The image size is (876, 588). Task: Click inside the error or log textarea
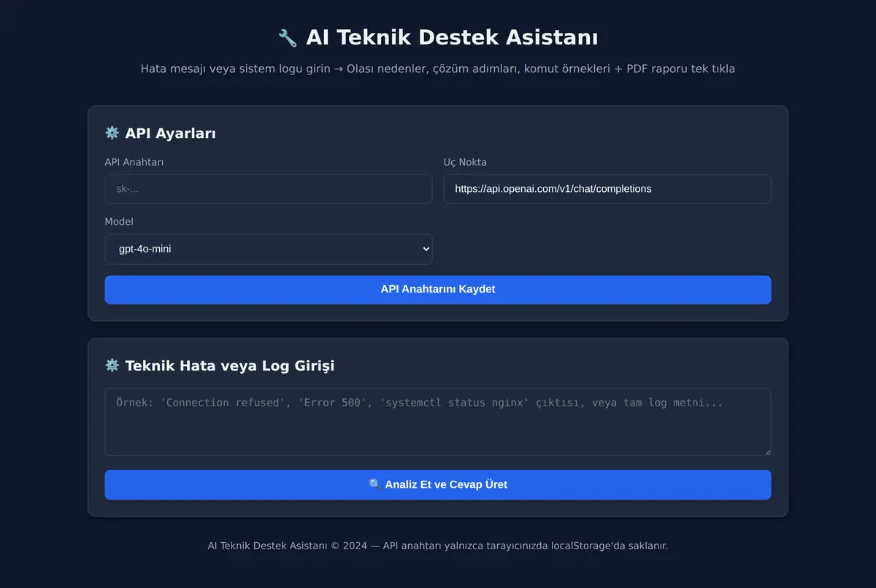(438, 422)
